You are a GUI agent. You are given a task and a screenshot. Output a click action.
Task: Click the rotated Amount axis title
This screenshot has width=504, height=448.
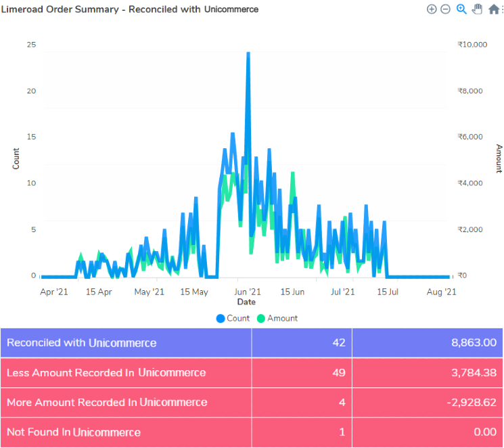[x=499, y=158]
